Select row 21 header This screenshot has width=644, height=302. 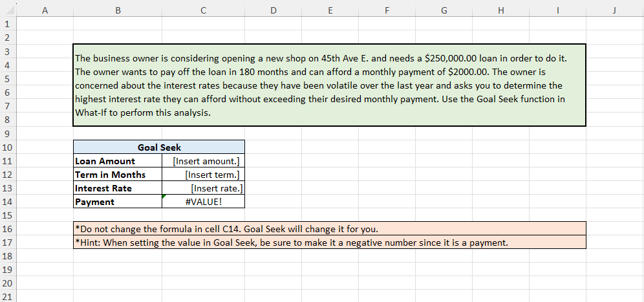8,296
